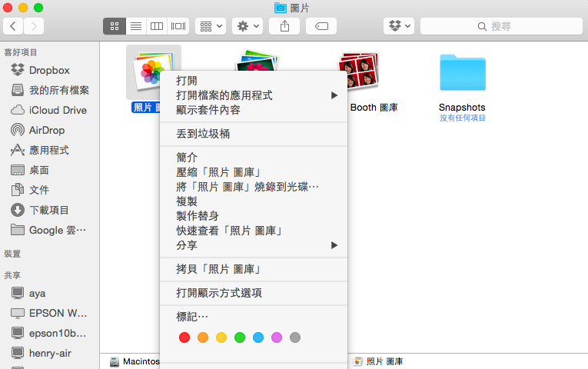Viewport: 588px width, 369px height.
Task: Apply the purple tag color
Action: tap(277, 337)
